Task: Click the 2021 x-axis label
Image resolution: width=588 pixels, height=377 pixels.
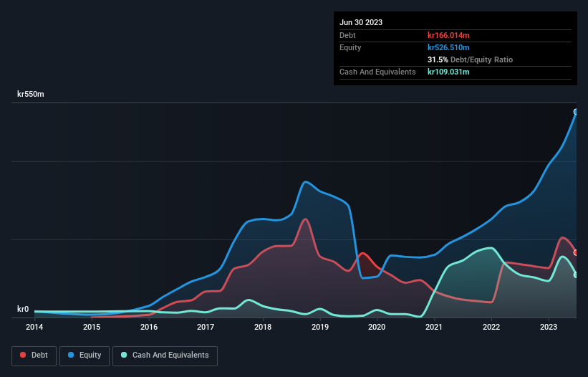Action: (x=434, y=327)
